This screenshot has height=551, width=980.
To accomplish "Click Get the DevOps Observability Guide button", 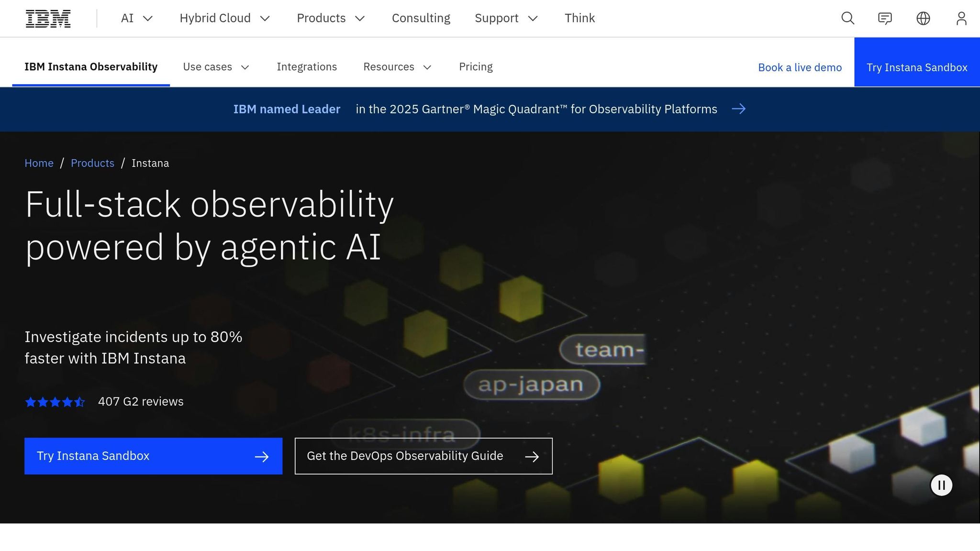I will tap(423, 456).
